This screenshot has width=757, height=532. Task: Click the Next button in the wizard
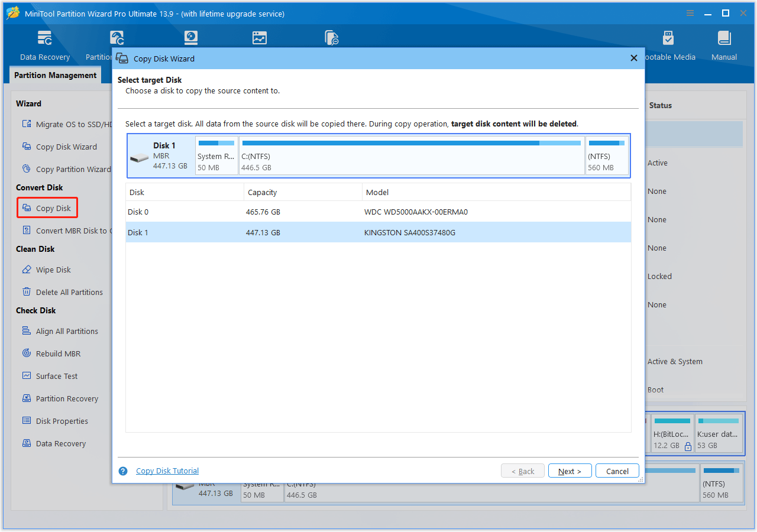coord(570,471)
